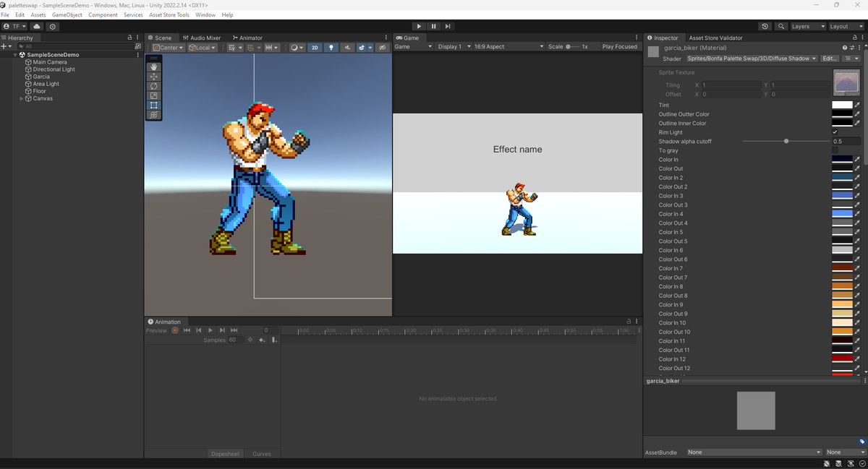Open material presets icon in Inspector
The image size is (868, 469).
[851, 48]
